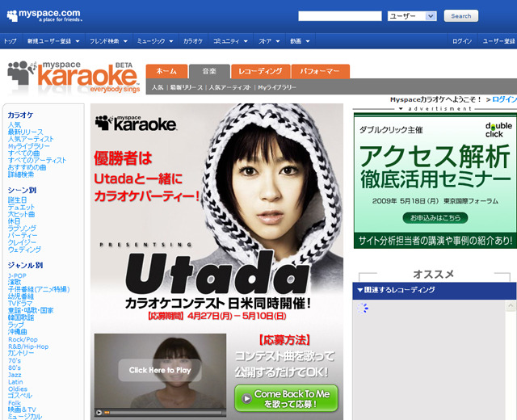Collapse the 関連するレコーディング panel triangle
This screenshot has width=517, height=420.
tap(360, 290)
